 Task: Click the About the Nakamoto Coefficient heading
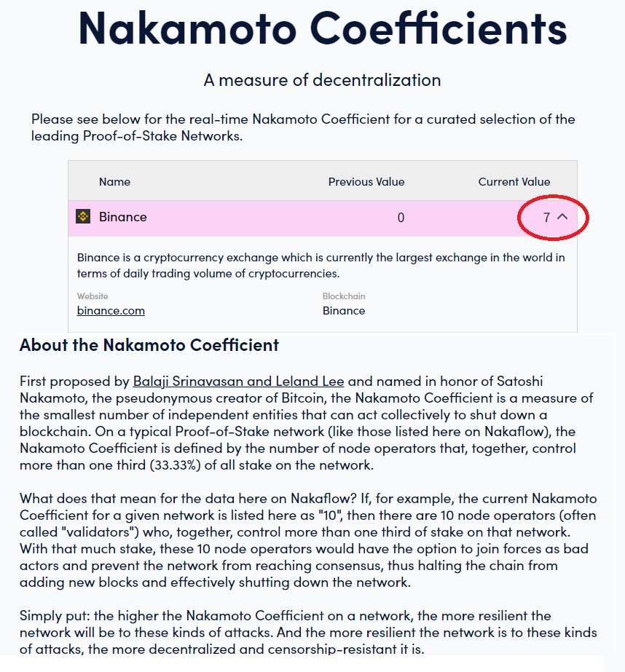point(149,344)
